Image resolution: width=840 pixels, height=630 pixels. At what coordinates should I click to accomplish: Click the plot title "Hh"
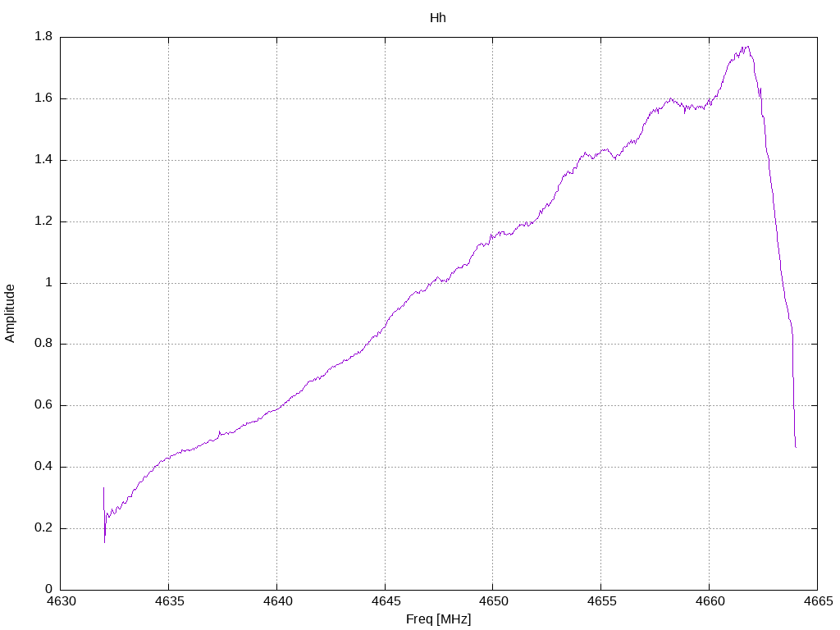pyautogui.click(x=438, y=18)
